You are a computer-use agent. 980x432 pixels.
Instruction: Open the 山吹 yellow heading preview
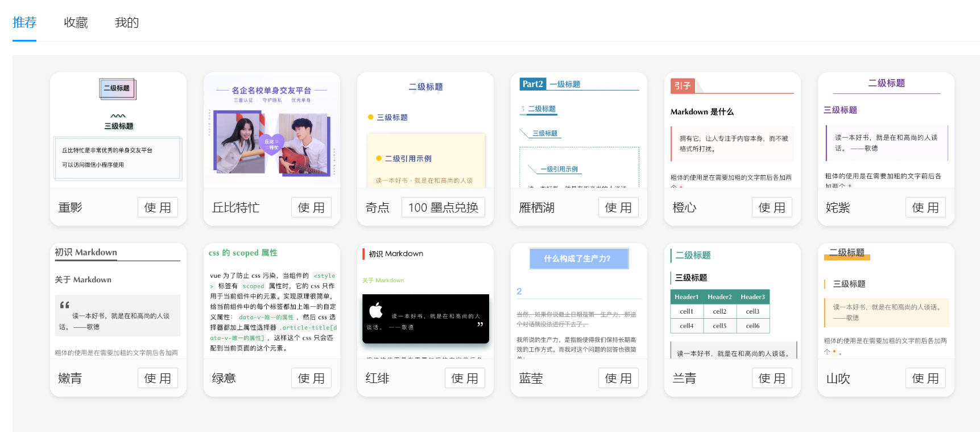[x=886, y=301]
